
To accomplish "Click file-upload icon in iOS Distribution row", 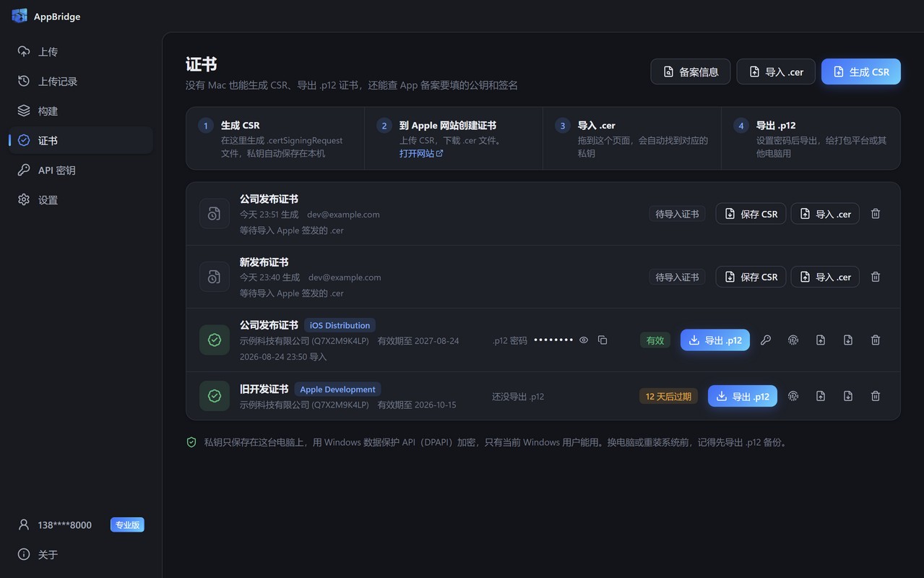I will point(821,340).
